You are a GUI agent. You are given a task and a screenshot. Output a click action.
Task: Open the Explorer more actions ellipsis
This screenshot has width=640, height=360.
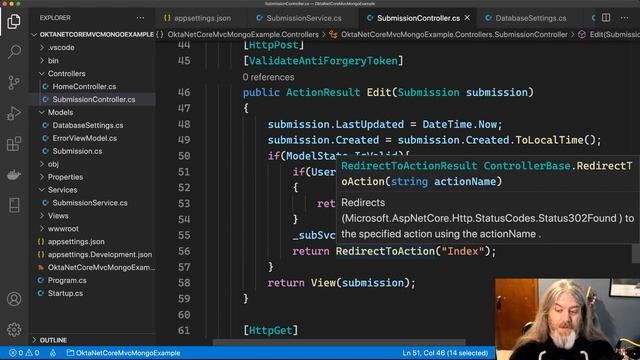(140, 18)
